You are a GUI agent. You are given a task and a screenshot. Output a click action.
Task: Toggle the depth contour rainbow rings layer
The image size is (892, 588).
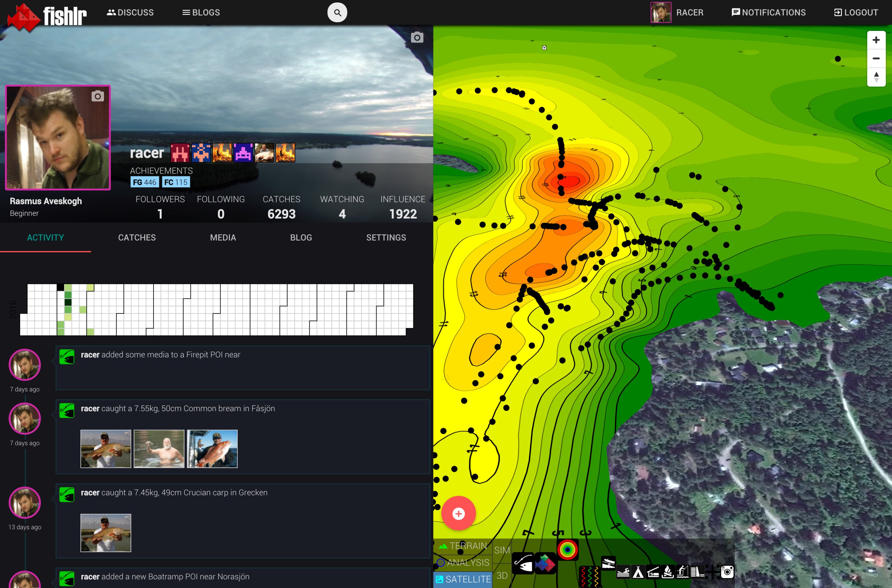(568, 550)
